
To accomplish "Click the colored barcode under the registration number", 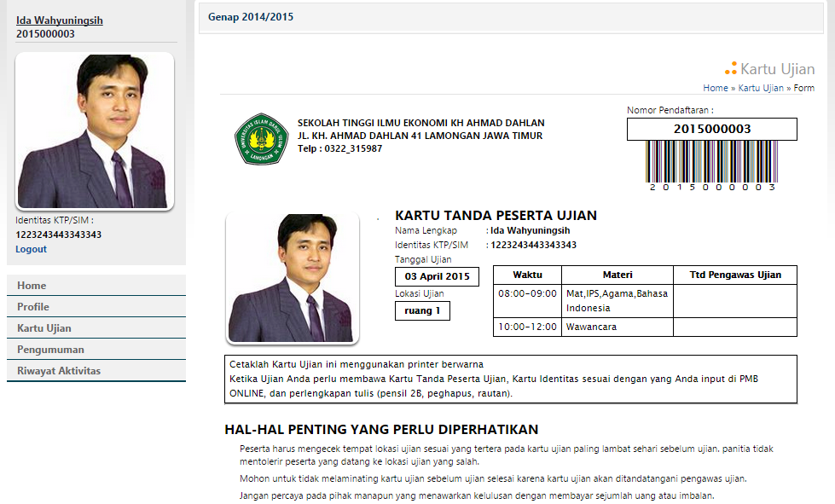I will click(711, 161).
